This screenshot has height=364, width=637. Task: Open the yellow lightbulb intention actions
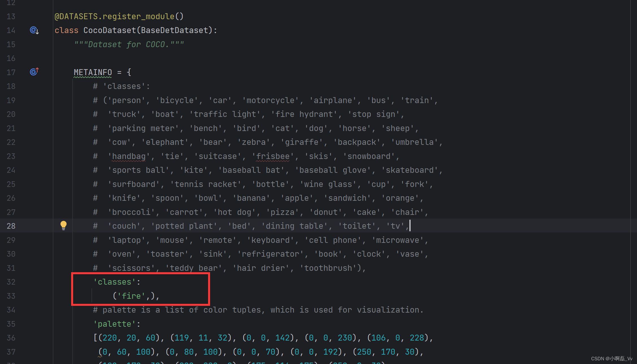64,225
